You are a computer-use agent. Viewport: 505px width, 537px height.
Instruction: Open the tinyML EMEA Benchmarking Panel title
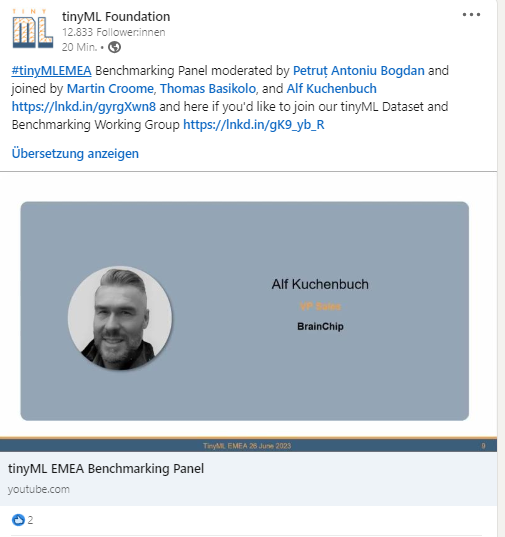pos(106,469)
